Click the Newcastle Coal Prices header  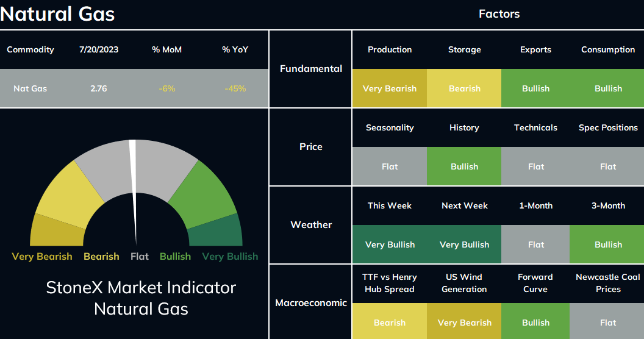(x=608, y=283)
